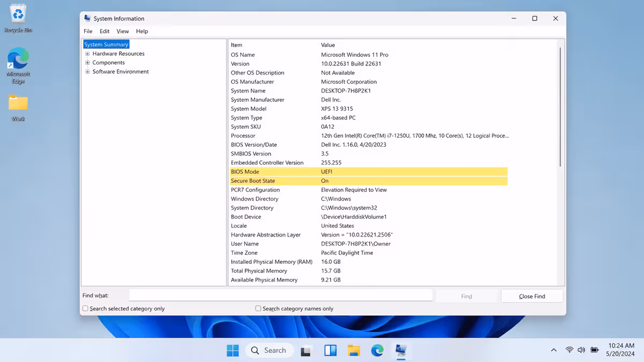The image size is (644, 362).
Task: Open the Work folder on desktop
Action: pos(18,108)
